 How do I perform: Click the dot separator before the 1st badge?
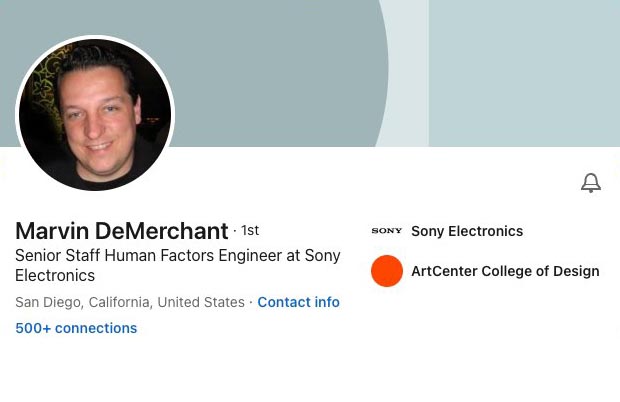point(235,231)
